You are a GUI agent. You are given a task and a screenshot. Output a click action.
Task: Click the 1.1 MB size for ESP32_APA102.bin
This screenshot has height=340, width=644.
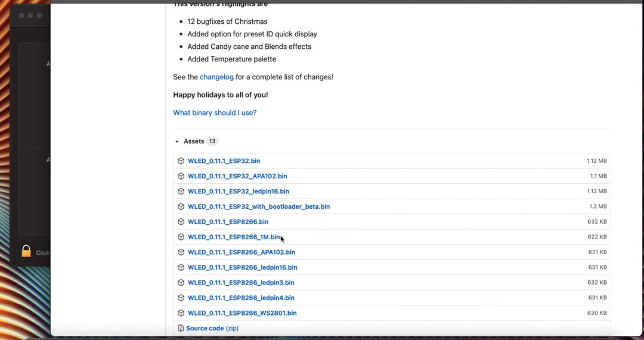point(599,176)
